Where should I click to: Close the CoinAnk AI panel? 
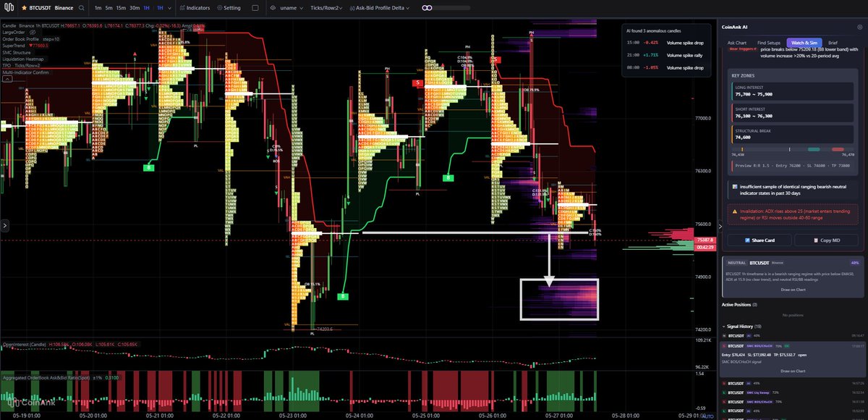(860, 26)
